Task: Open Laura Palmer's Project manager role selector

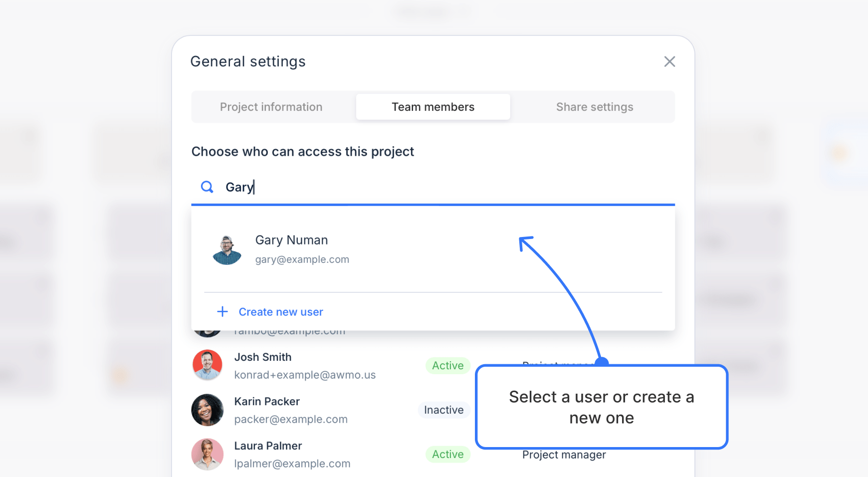Action: point(564,455)
